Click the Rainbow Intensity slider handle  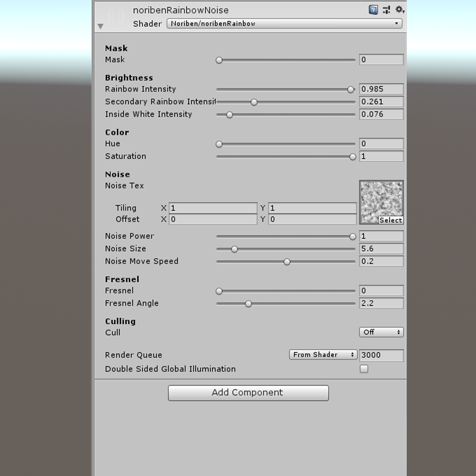351,89
